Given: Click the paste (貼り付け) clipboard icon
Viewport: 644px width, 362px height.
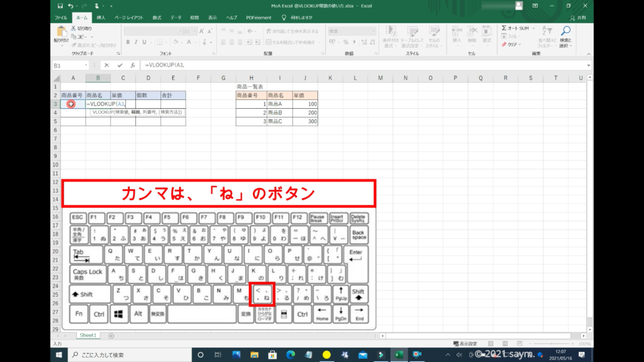Looking at the screenshot, I should pyautogui.click(x=62, y=33).
